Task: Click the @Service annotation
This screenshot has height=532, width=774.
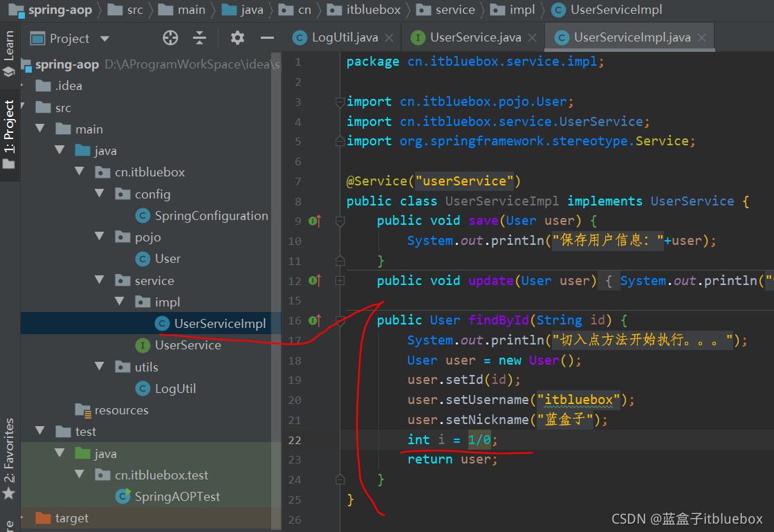Action: click(x=377, y=181)
